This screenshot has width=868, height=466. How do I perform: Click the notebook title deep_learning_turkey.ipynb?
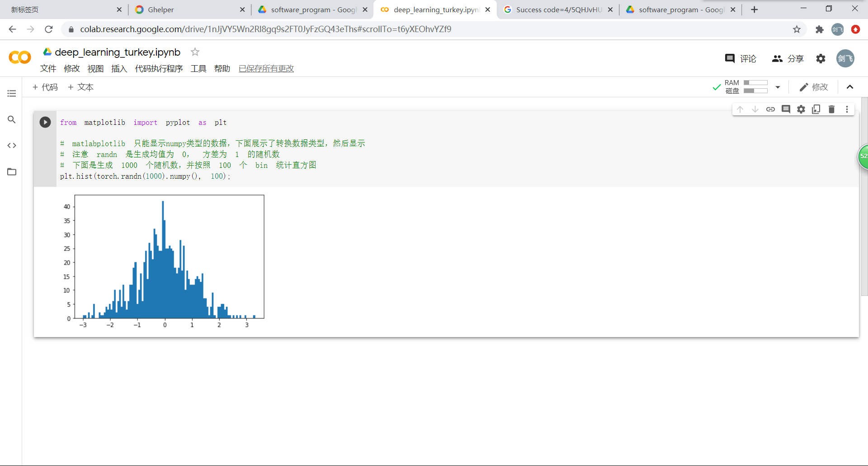point(118,52)
